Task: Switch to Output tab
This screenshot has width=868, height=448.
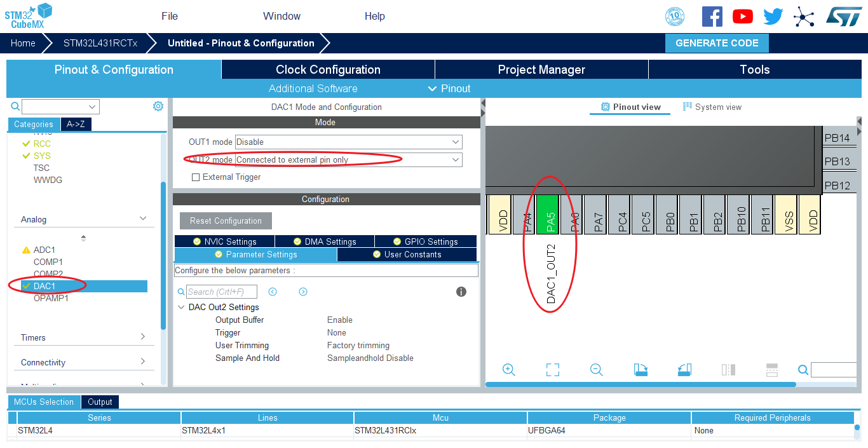Action: 100,402
